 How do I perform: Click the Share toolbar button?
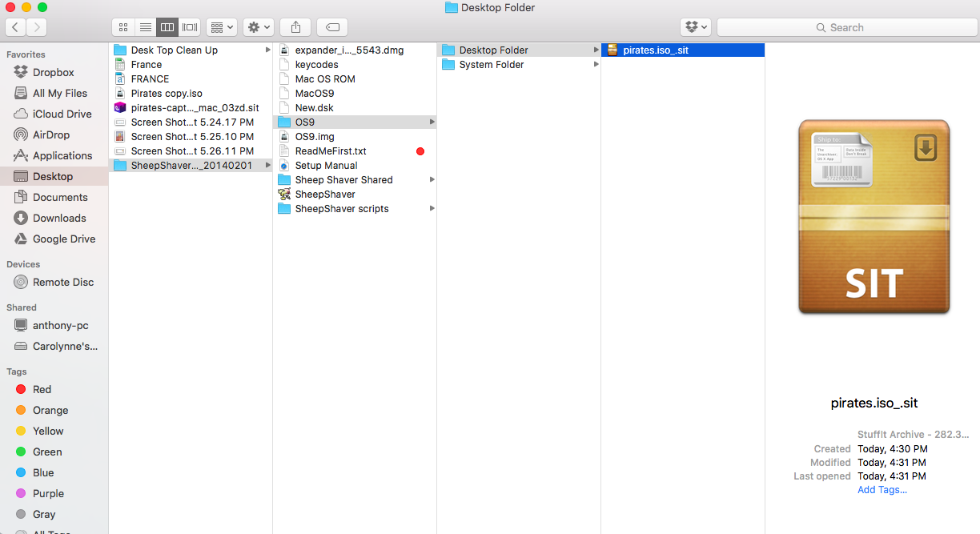[x=295, y=27]
